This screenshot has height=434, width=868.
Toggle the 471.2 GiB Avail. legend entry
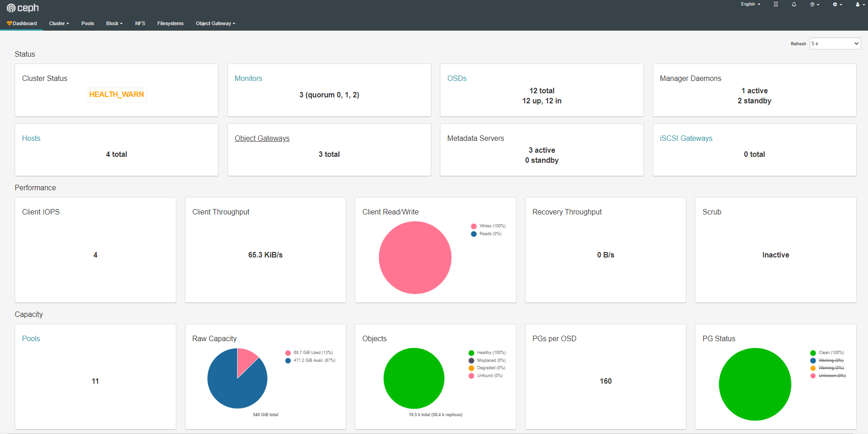coord(310,360)
